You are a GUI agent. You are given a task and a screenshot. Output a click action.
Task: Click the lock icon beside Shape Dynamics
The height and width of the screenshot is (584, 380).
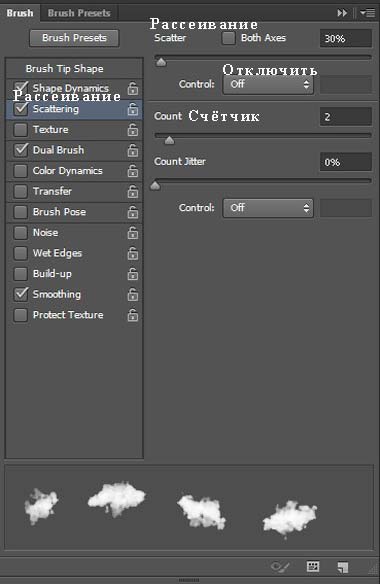click(x=133, y=89)
